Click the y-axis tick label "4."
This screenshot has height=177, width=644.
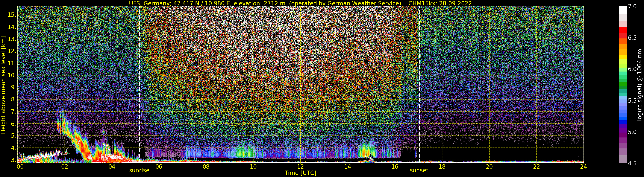click(x=13, y=148)
